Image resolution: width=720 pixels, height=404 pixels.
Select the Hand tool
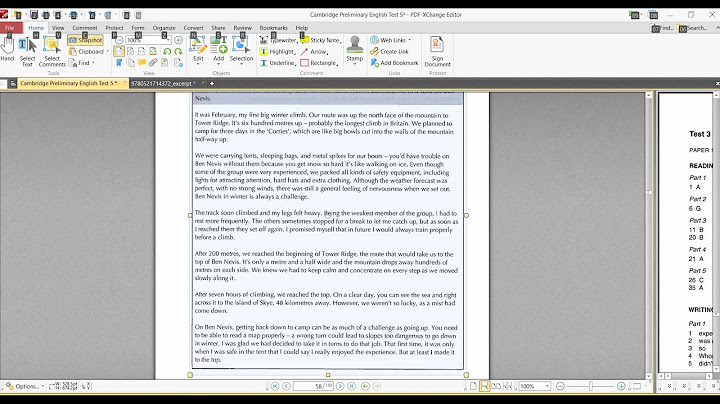pyautogui.click(x=7, y=50)
